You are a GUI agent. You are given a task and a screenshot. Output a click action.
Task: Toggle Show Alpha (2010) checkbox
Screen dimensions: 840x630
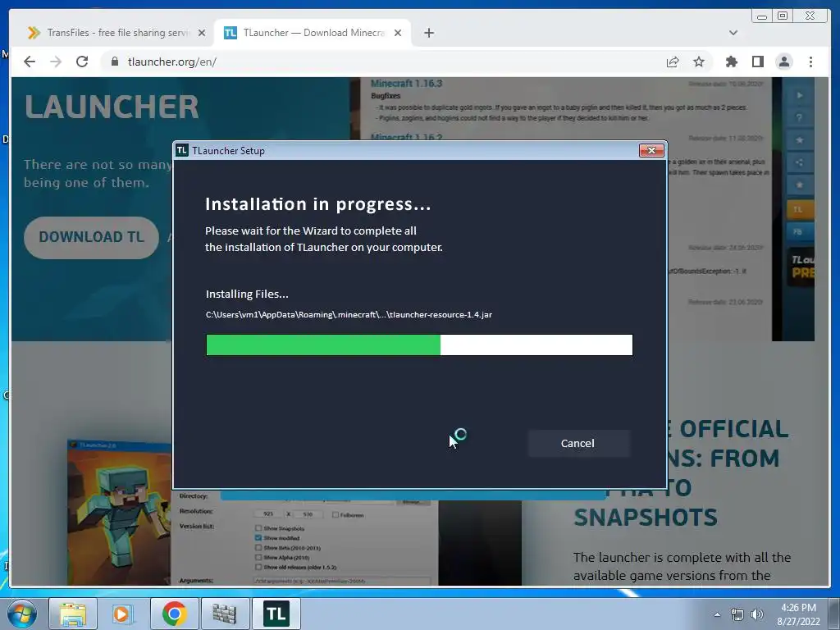click(x=258, y=557)
